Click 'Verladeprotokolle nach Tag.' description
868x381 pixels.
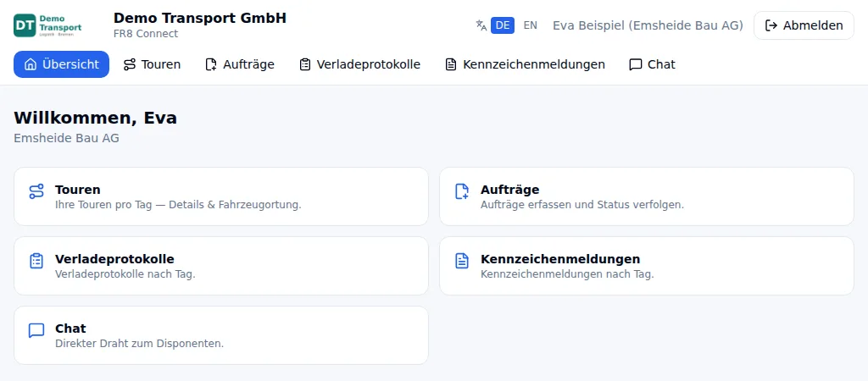tap(125, 274)
